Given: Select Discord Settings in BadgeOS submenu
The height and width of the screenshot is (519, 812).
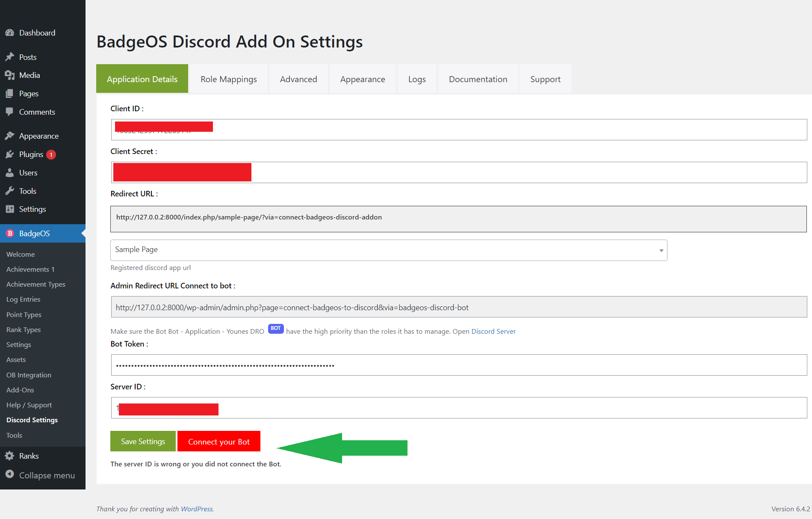Looking at the screenshot, I should point(32,420).
